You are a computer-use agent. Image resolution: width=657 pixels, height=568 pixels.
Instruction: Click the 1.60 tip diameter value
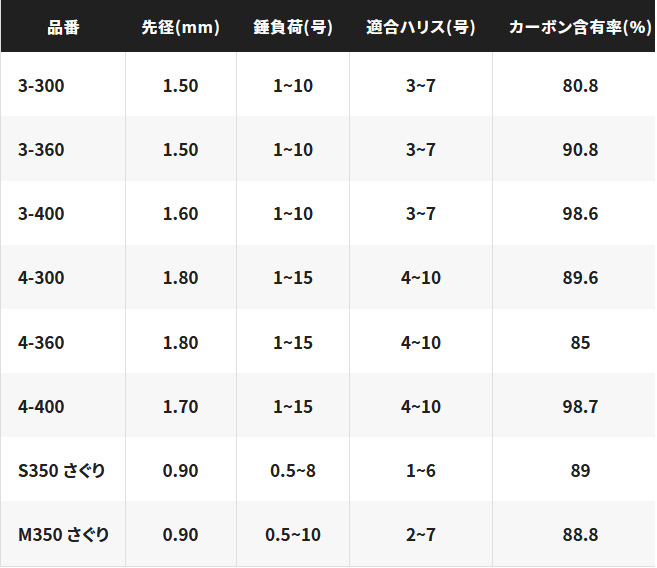pos(180,214)
